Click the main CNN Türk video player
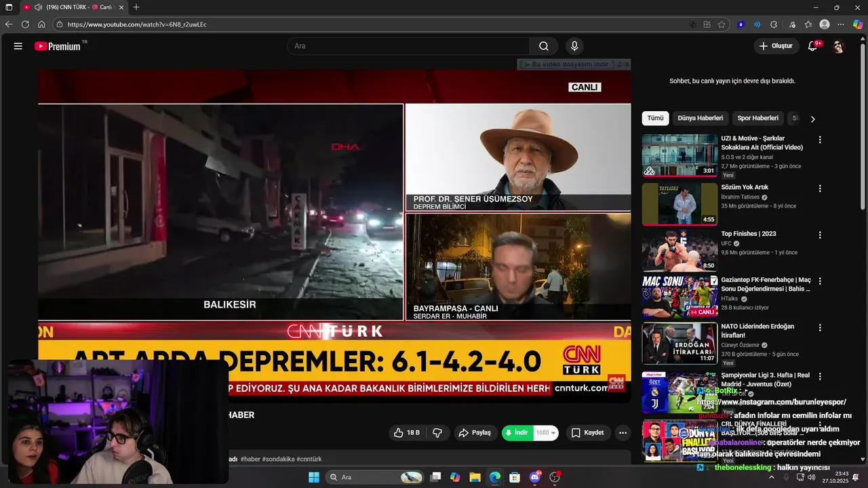Image resolution: width=868 pixels, height=488 pixels. coord(334,236)
